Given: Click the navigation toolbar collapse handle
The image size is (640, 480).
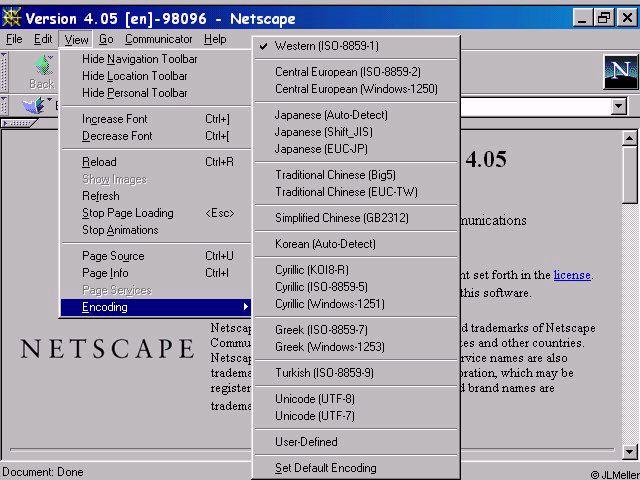Looking at the screenshot, I should point(5,72).
